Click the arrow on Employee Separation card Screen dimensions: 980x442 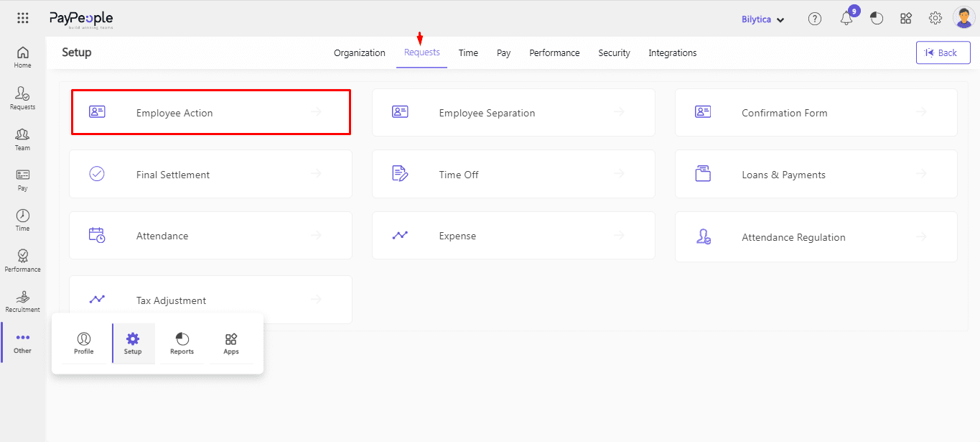620,112
